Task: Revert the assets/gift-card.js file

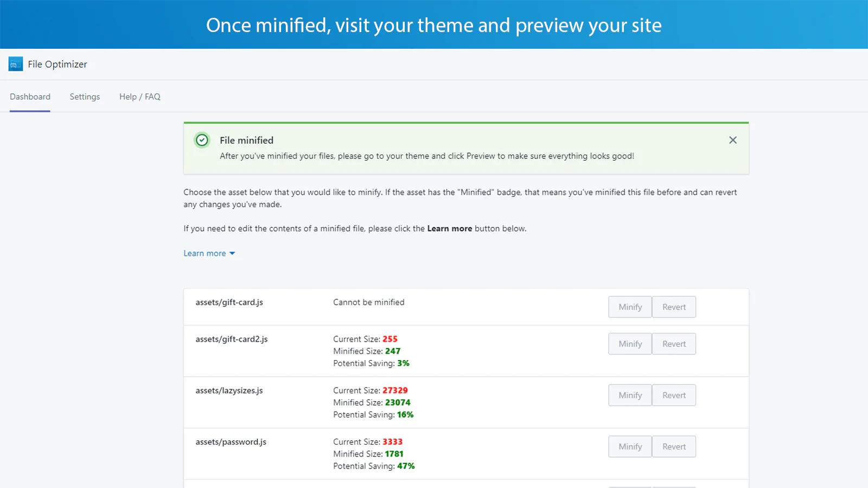Action: tap(674, 306)
